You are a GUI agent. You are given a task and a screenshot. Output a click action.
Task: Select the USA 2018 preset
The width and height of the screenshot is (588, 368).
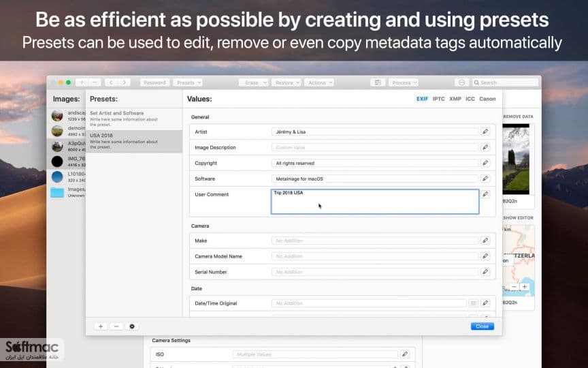tap(134, 141)
